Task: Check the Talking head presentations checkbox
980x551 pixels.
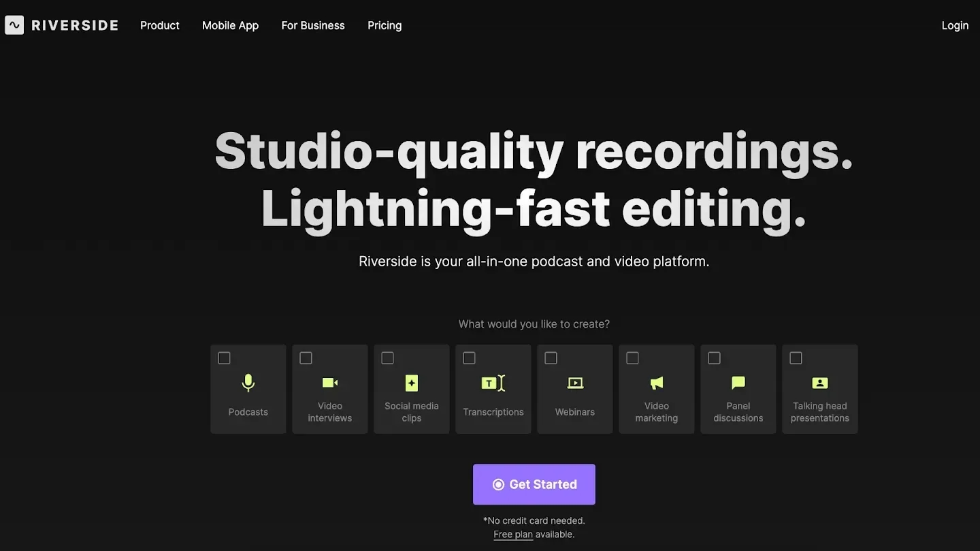Action: (x=796, y=358)
